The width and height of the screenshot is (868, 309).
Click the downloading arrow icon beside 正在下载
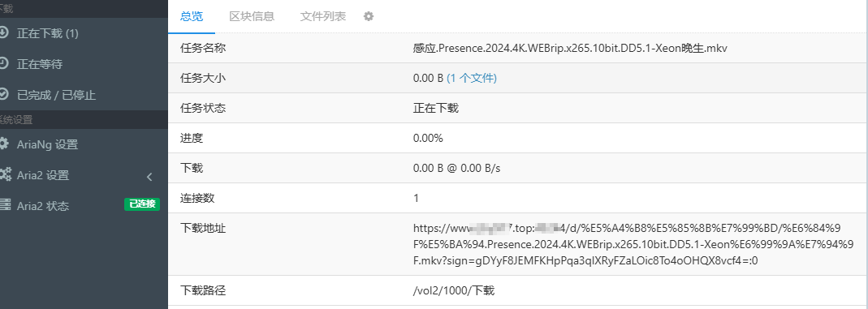pyautogui.click(x=3, y=32)
